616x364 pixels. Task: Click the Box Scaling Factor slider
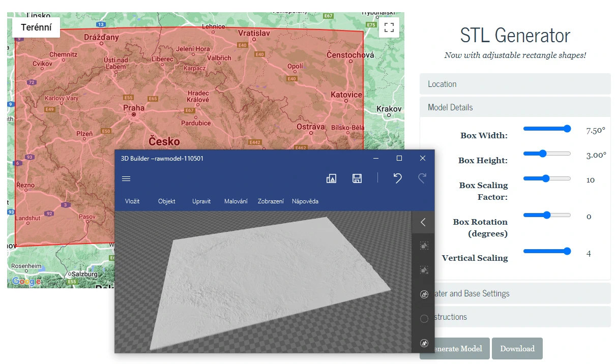tap(547, 178)
